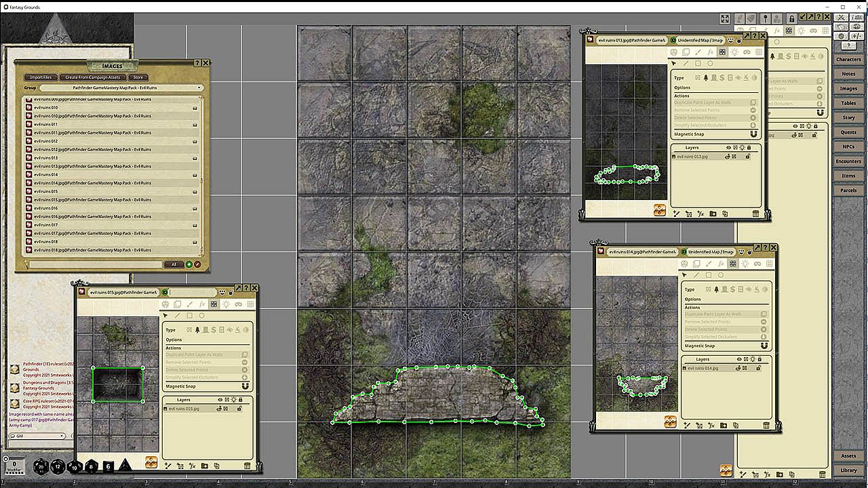Toggle lock on evil ruins 015.jpg layer
The image size is (868, 488).
[x=239, y=409]
